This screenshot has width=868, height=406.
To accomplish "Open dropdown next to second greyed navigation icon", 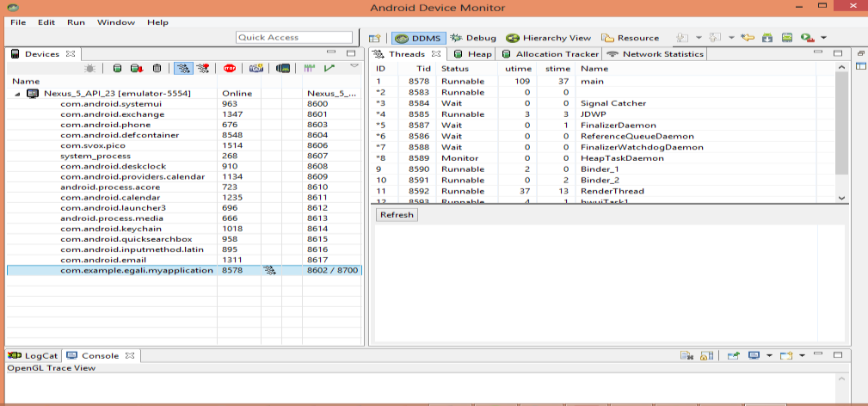I will [731, 38].
